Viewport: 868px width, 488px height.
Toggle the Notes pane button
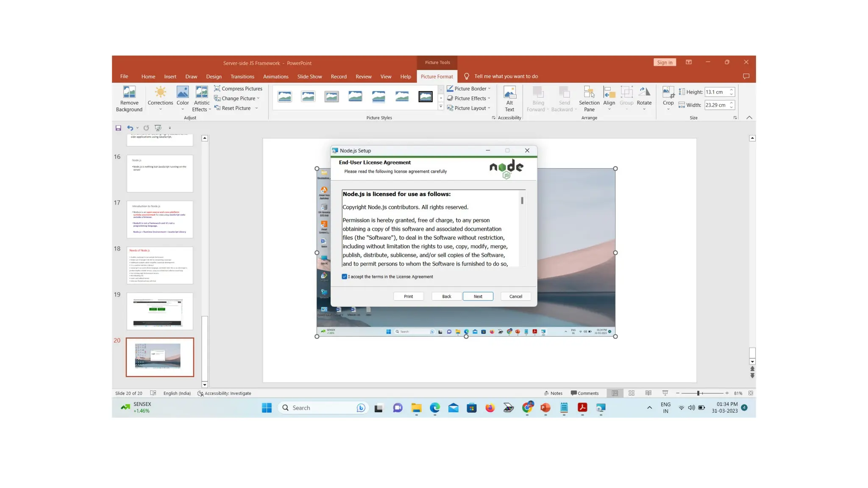tap(553, 393)
